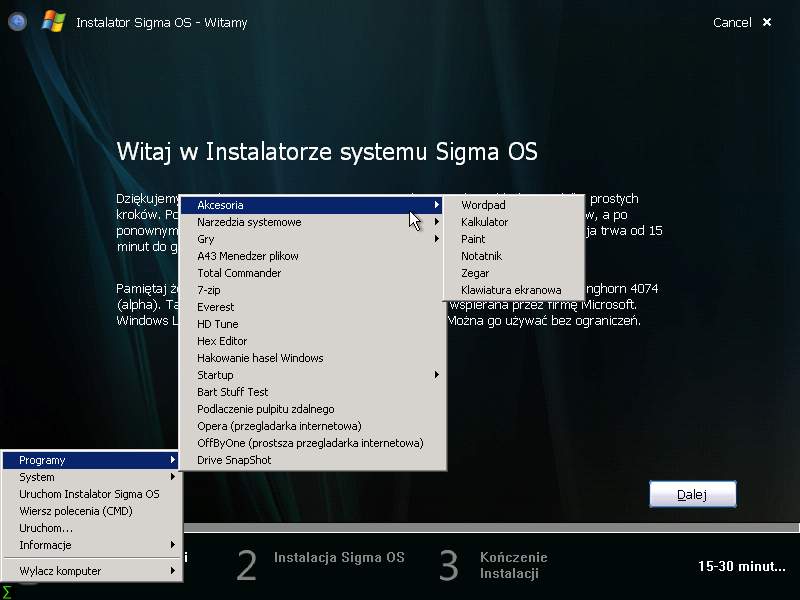The image size is (800, 600).
Task: Open the Gry submenu
Action: (312, 239)
